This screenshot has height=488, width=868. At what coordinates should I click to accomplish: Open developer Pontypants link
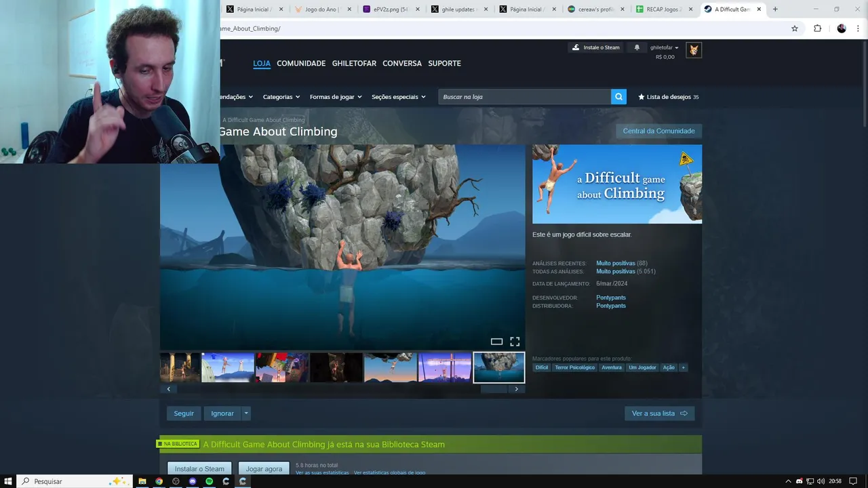(610, 298)
